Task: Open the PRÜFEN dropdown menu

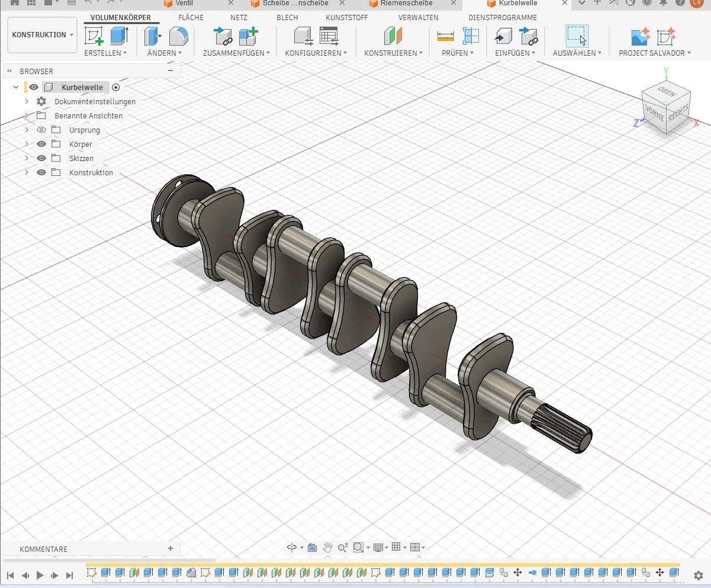Action: (458, 53)
